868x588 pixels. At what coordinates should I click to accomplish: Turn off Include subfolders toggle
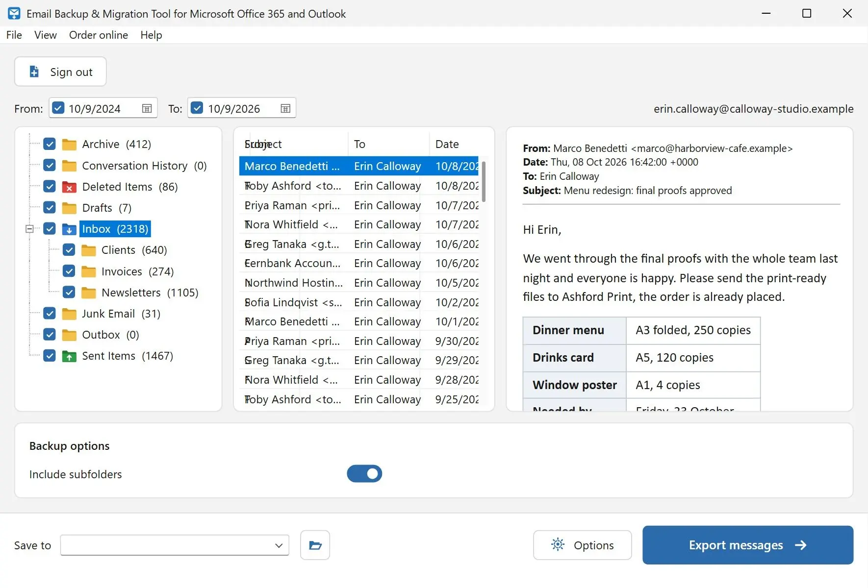pyautogui.click(x=364, y=474)
